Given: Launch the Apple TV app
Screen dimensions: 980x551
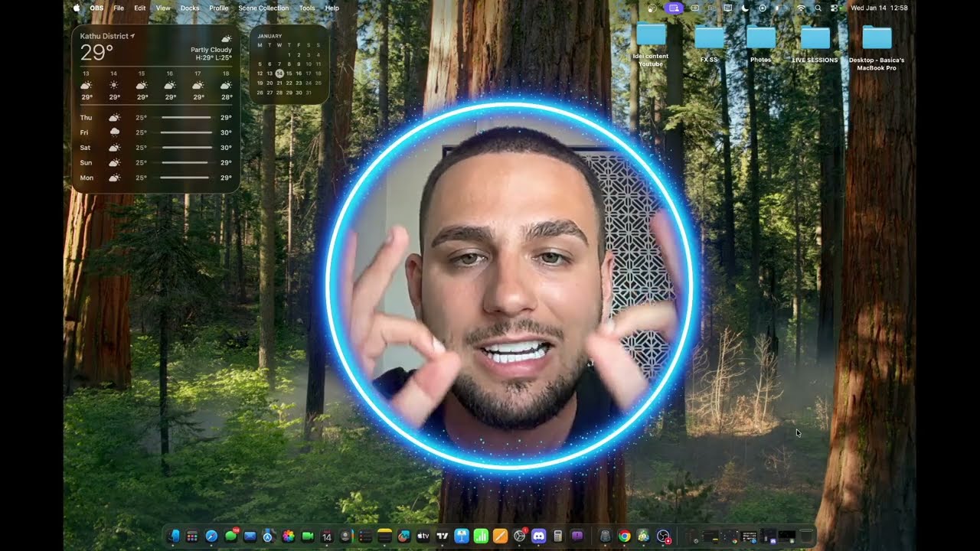Looking at the screenshot, I should pyautogui.click(x=423, y=536).
